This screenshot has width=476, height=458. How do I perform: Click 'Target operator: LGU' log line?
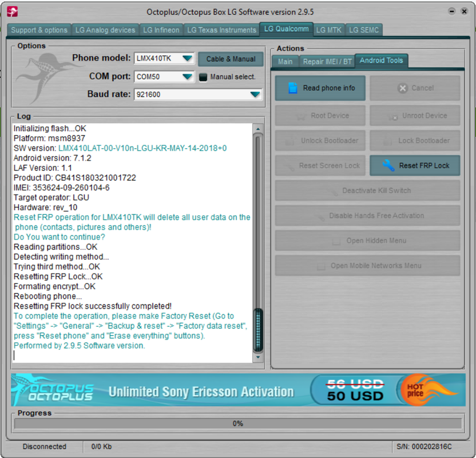pyautogui.click(x=51, y=198)
